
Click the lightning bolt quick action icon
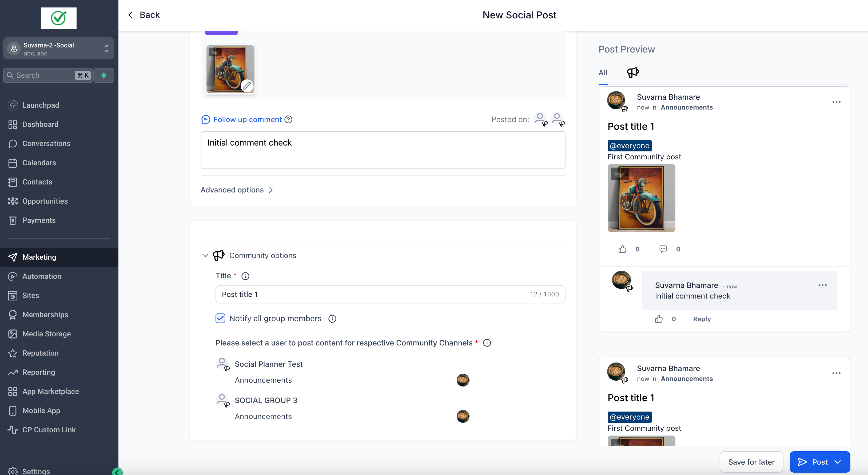[104, 75]
